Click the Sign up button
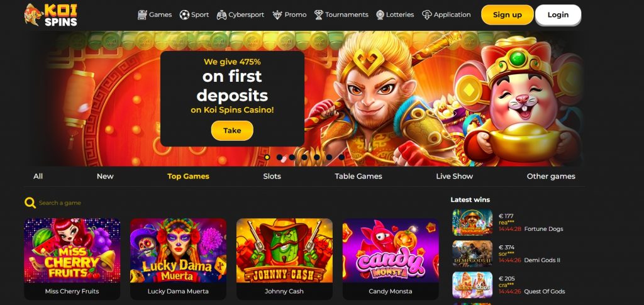 click(508, 14)
